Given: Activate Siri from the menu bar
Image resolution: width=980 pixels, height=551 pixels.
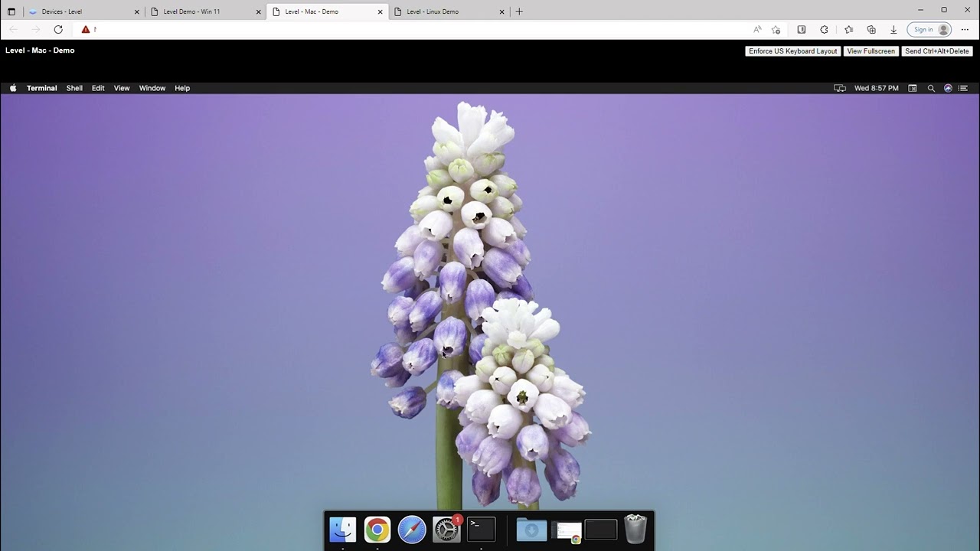Looking at the screenshot, I should pyautogui.click(x=948, y=88).
